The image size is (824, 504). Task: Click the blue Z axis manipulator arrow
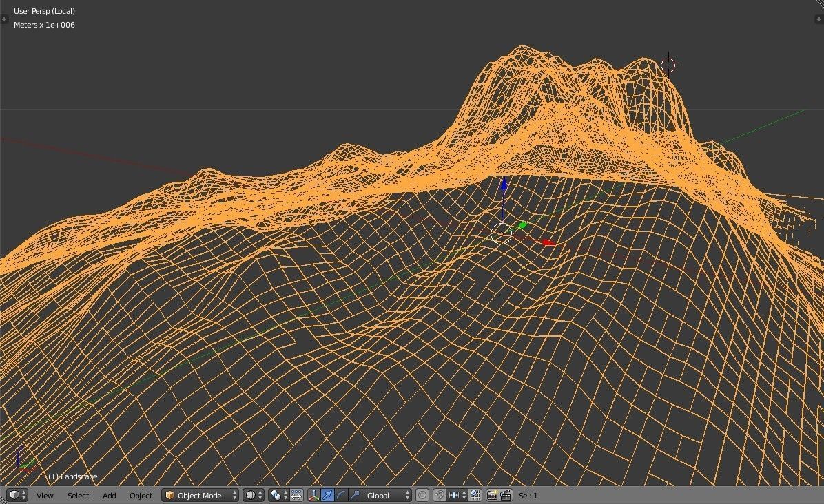504,185
